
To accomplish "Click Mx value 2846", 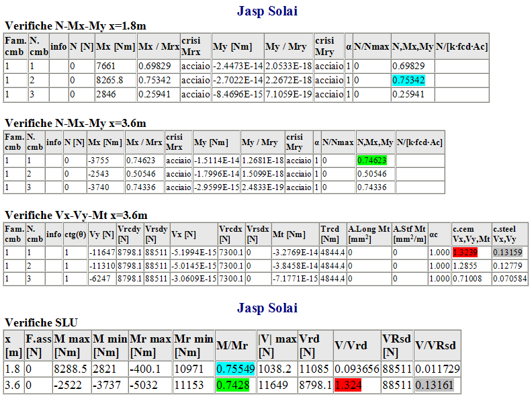I will [106, 94].
